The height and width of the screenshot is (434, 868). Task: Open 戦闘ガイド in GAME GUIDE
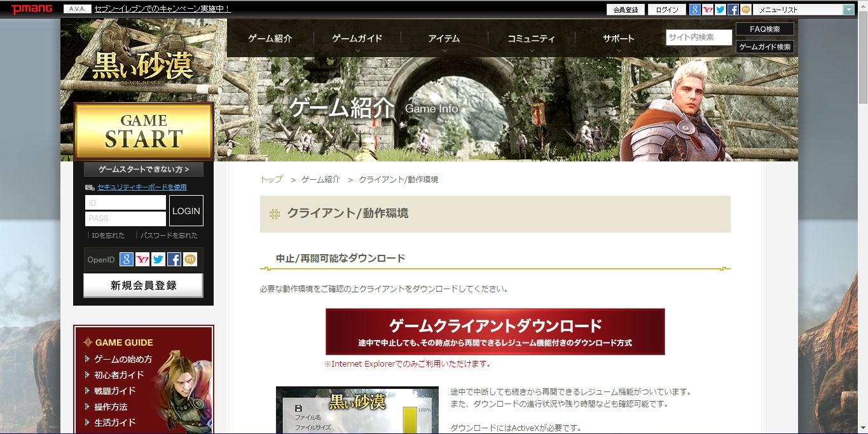[x=115, y=391]
